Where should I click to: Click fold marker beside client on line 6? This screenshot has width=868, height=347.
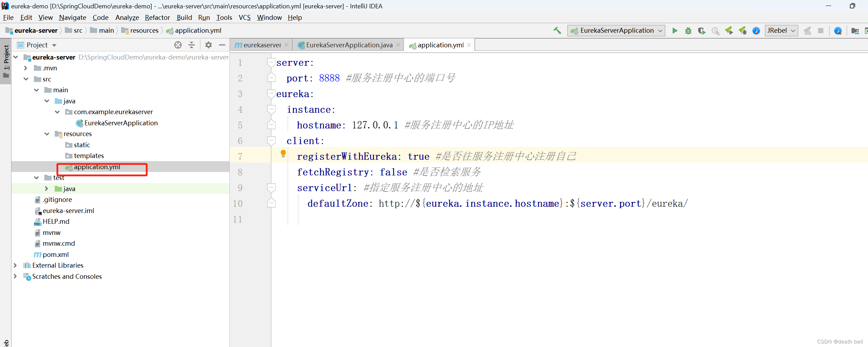point(271,141)
